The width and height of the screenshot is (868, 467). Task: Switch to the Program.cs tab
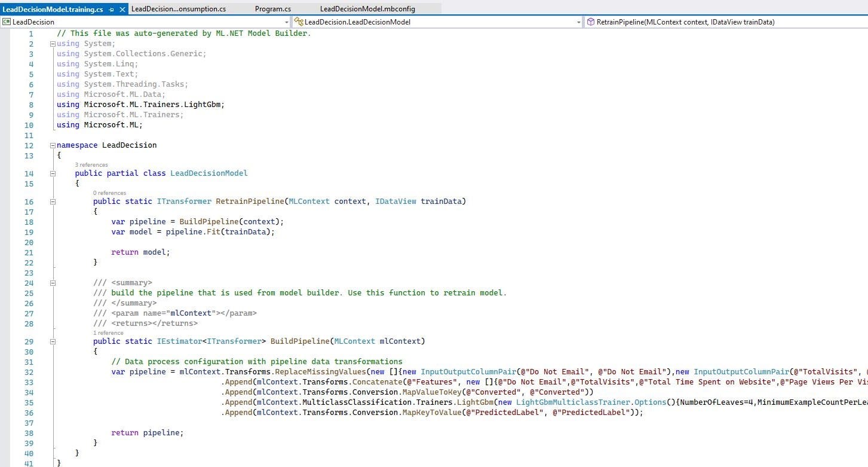tap(272, 9)
